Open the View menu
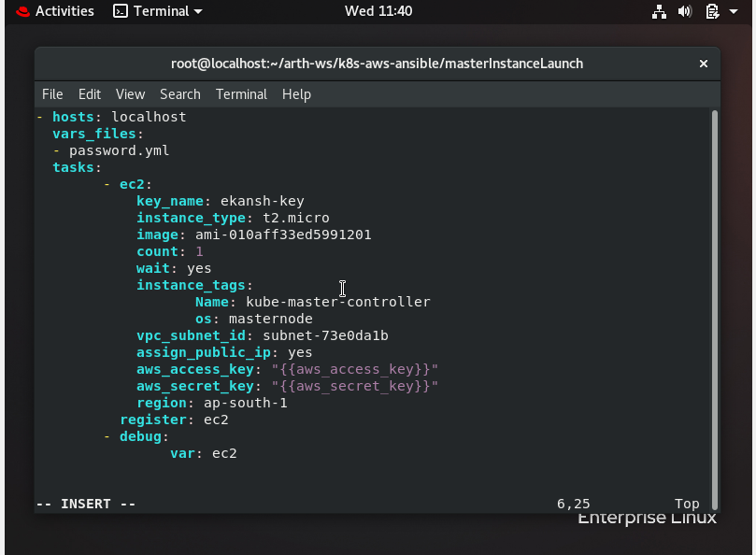Screen dimensions: 756x555 pos(130,93)
